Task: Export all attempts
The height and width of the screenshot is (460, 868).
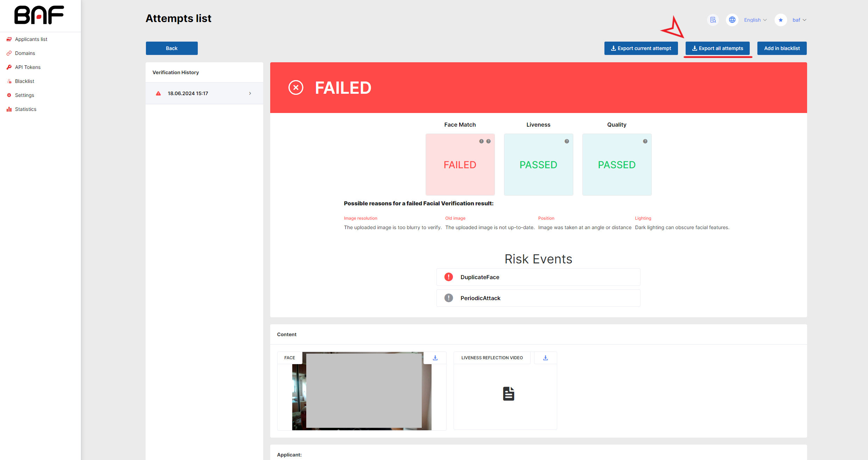Action: tap(717, 48)
